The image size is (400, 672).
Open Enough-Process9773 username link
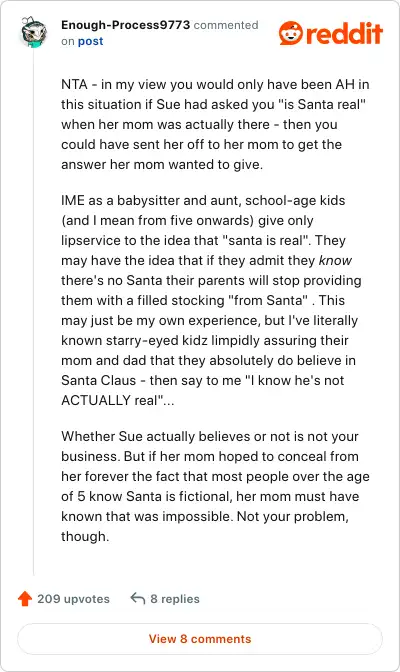tap(125, 25)
